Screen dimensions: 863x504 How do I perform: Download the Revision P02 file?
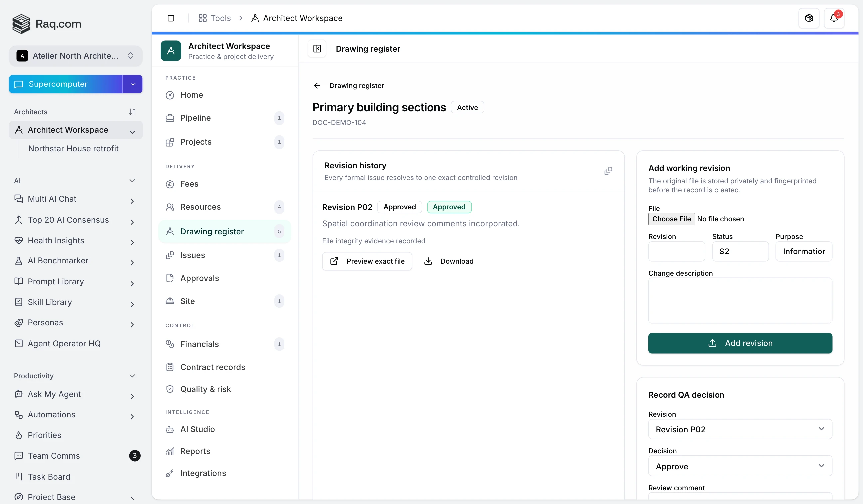(x=448, y=261)
